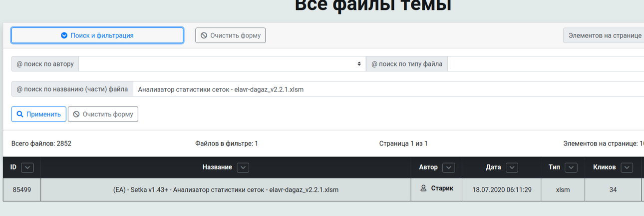This screenshot has width=644, height=216.
Task: Open the file 'Setka v1.43+ Анализатор статистики сеток'
Action: (226, 190)
